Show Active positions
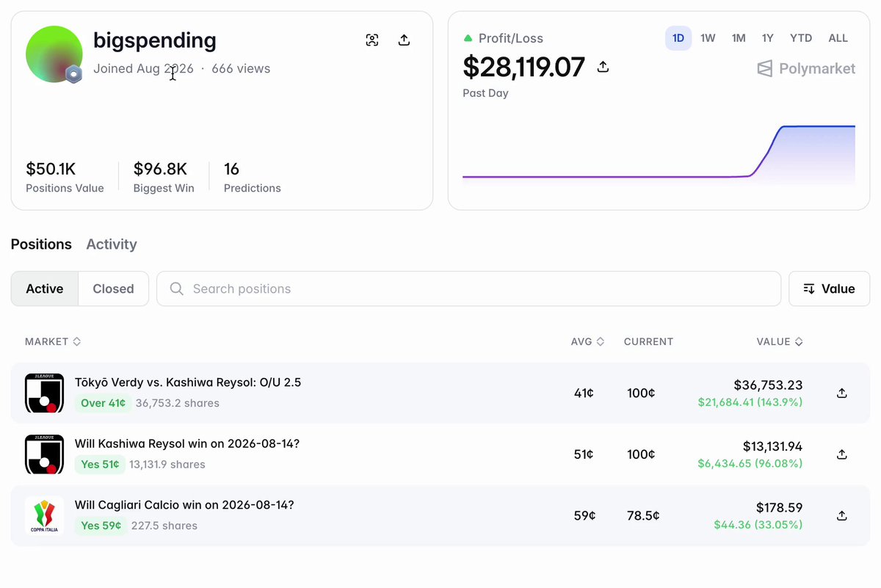The image size is (881, 588). coord(45,288)
